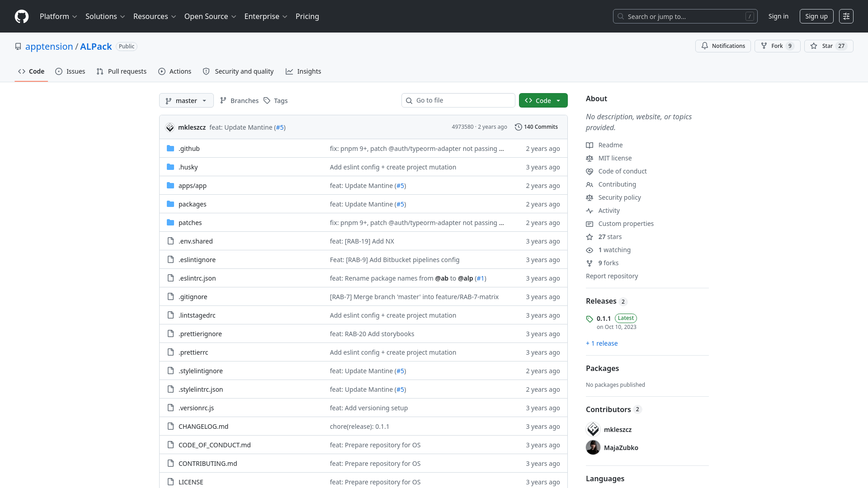The width and height of the screenshot is (868, 488).
Task: Click the commit history clock icon
Action: (519, 127)
